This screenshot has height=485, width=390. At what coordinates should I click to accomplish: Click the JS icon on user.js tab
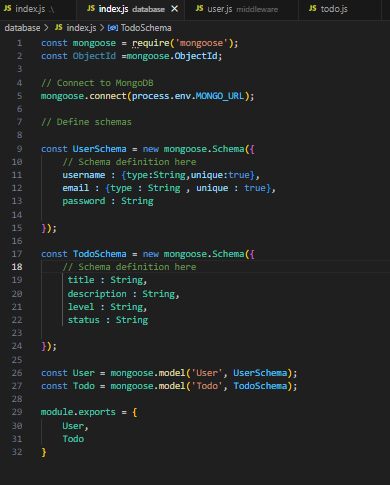[x=199, y=8]
